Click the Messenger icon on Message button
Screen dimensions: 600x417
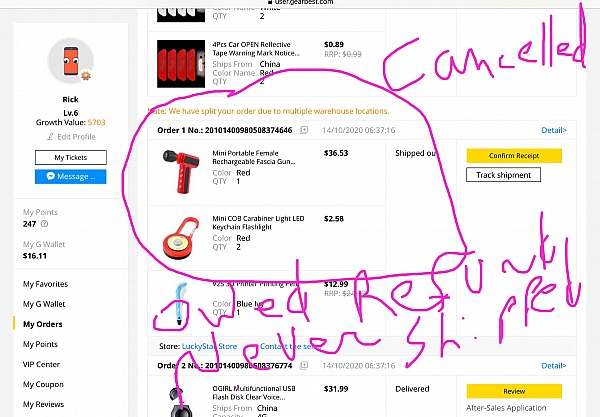(x=51, y=176)
